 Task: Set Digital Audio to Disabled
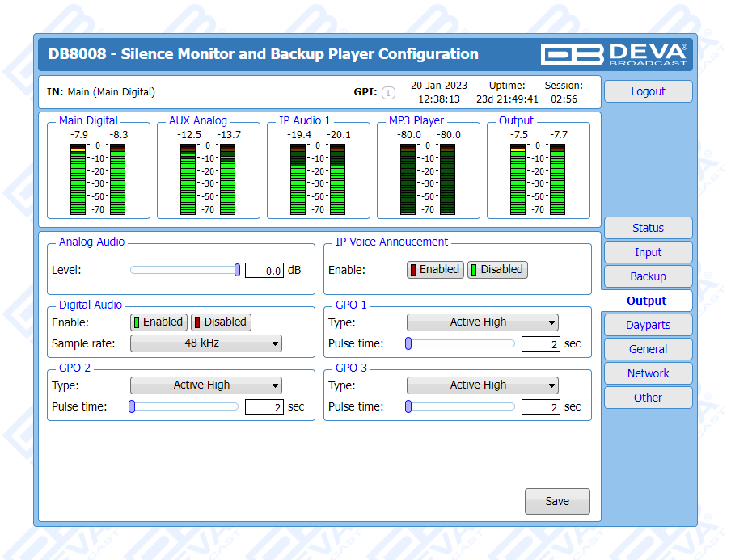[x=221, y=322]
